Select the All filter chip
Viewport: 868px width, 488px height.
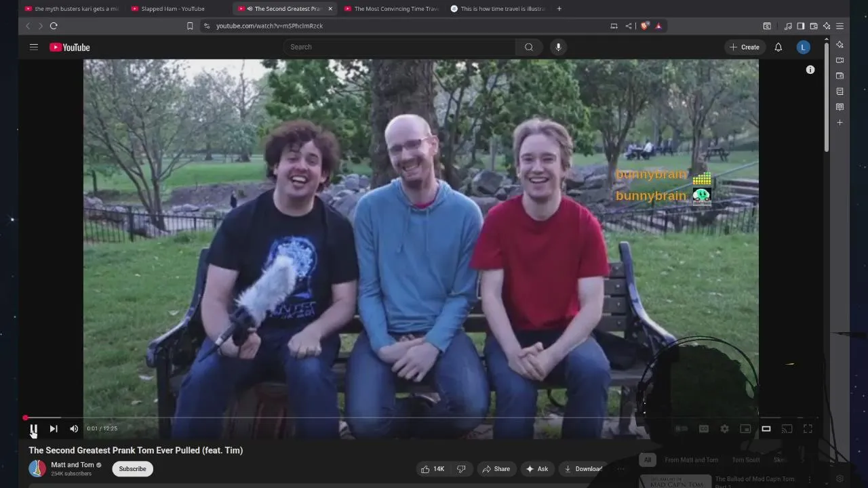[x=648, y=460]
